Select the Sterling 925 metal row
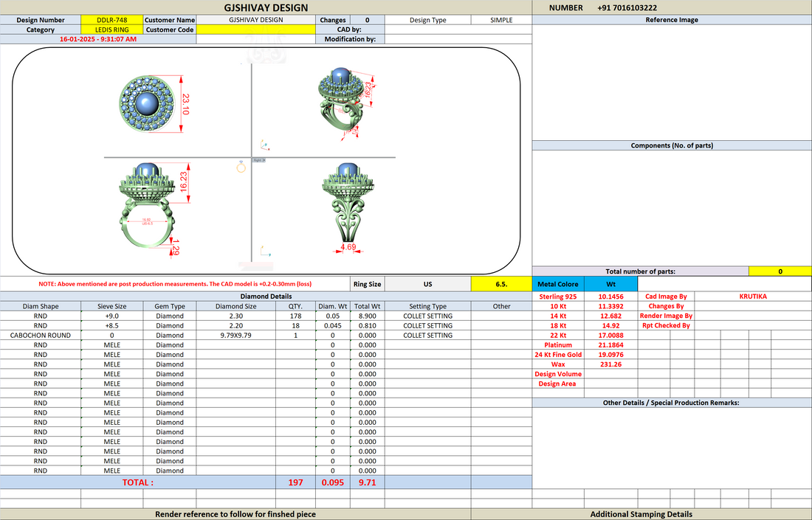Screen dimensions: 812x520 point(585,297)
